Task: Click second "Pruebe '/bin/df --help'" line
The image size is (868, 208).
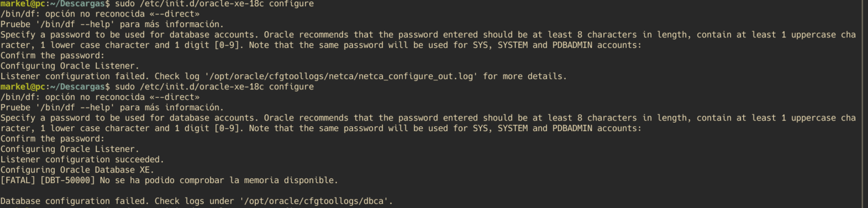Action: pos(112,107)
